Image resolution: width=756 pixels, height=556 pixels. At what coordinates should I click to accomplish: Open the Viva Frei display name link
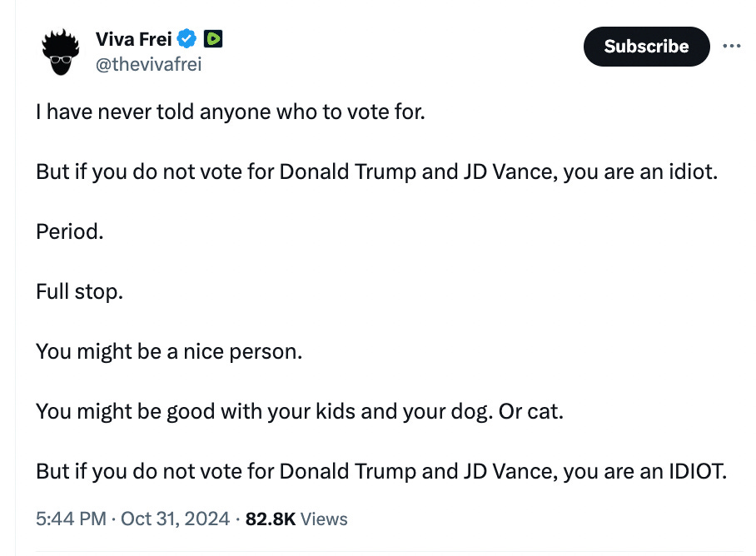(x=133, y=39)
